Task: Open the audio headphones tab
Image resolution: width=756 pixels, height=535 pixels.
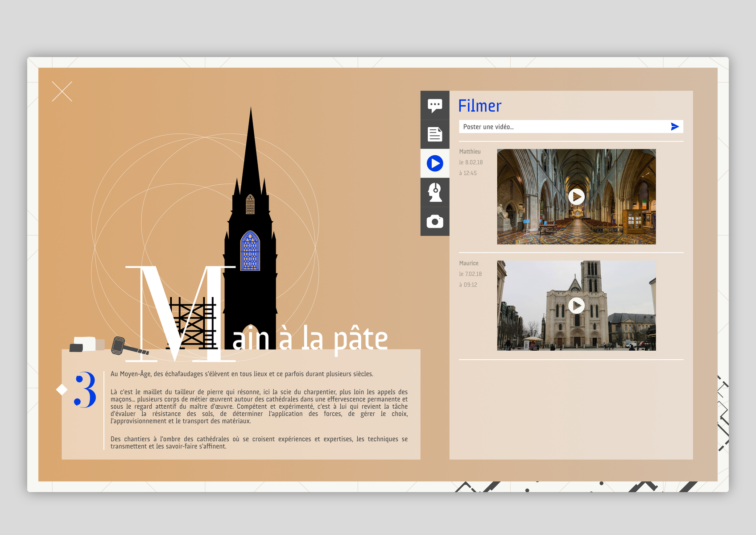Action: (x=435, y=192)
